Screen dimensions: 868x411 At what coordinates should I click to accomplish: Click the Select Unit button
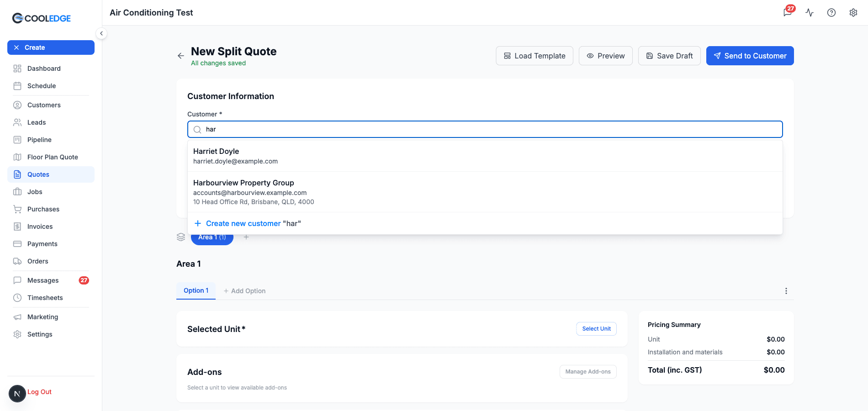(597, 329)
